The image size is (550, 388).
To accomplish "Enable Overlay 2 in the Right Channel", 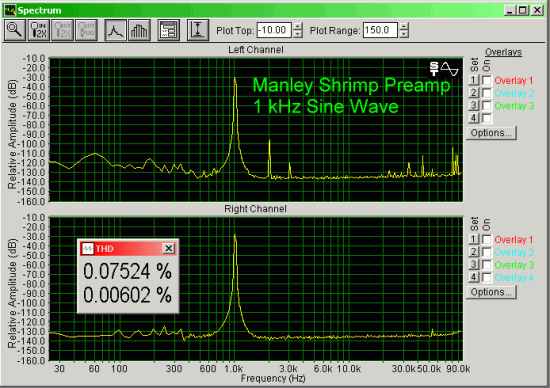I will click(x=487, y=252).
